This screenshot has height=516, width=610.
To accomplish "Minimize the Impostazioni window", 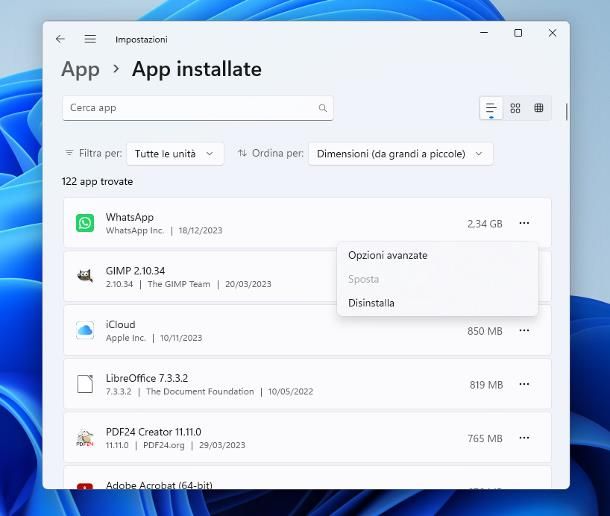I will pos(484,33).
